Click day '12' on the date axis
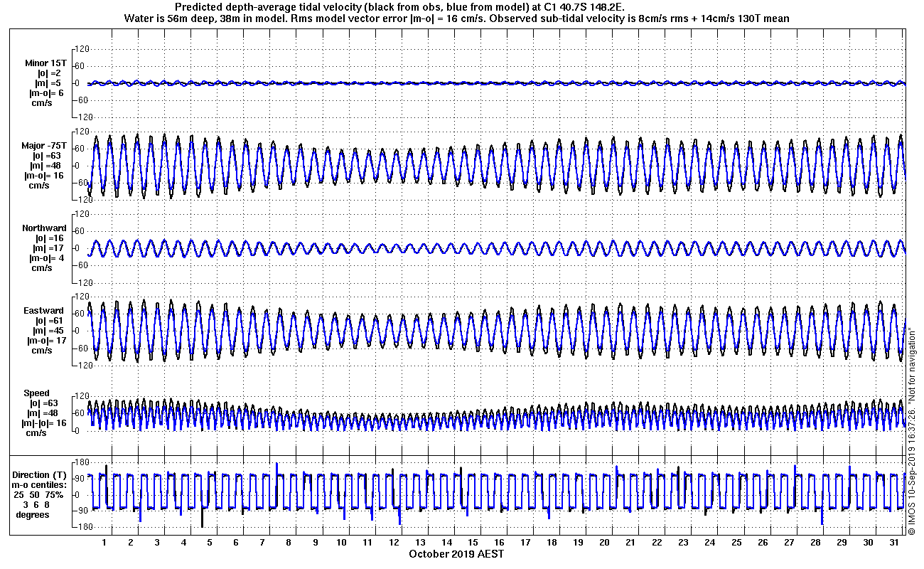 pos(394,543)
